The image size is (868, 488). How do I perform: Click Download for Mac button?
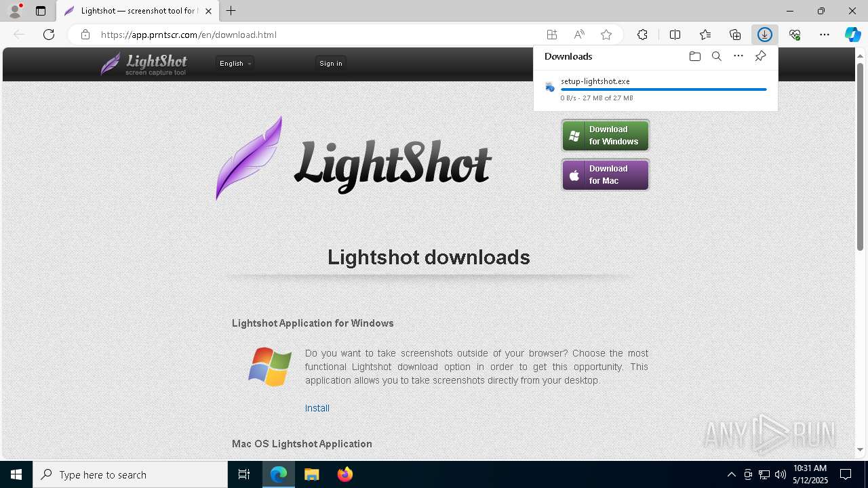point(606,175)
